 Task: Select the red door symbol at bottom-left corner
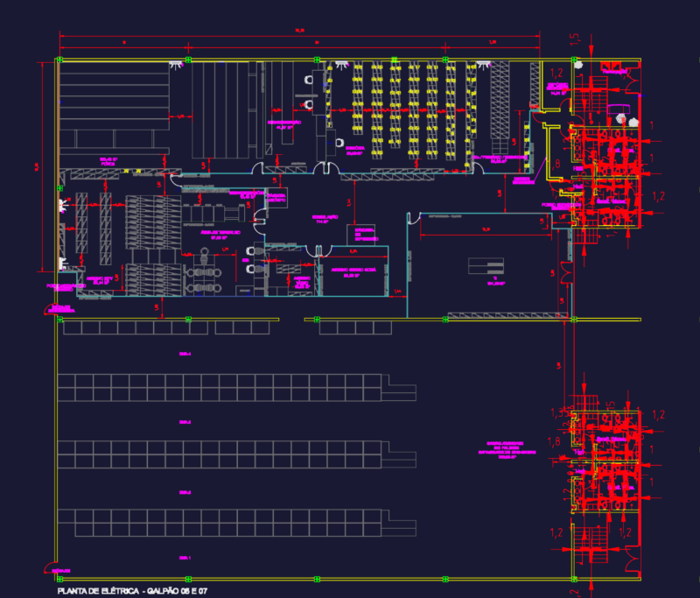[51, 567]
